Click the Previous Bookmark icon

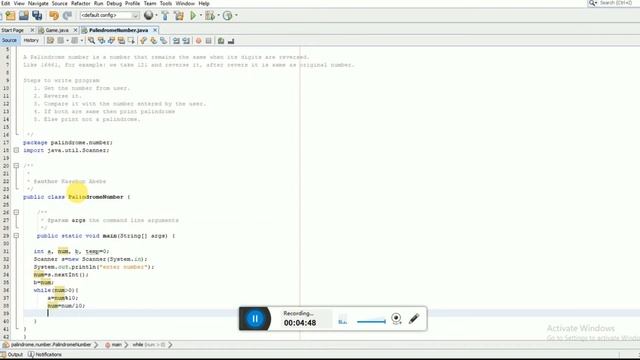[x=143, y=40]
